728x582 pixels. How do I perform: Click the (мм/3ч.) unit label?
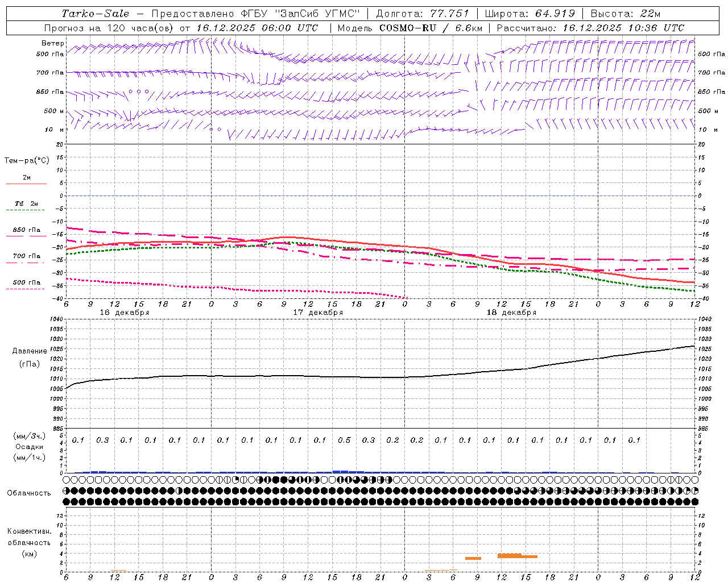(30, 436)
